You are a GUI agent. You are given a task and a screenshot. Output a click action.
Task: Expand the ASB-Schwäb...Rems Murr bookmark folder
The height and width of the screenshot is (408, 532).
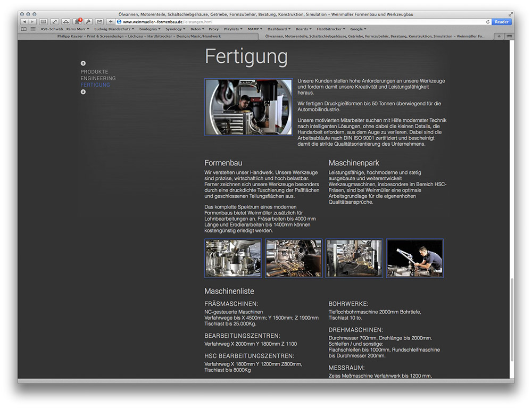(65, 29)
